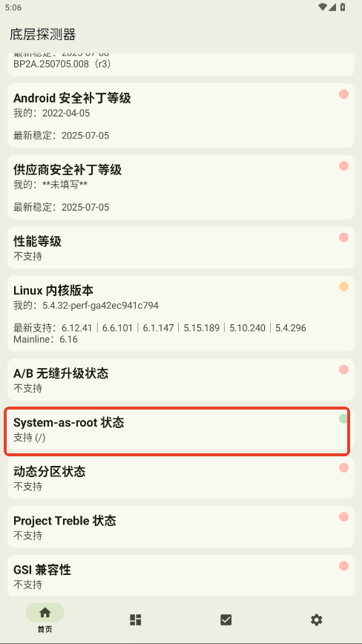Open the Project Treble 状态 card
Viewport: 362px width, 644px height.
tap(180, 527)
